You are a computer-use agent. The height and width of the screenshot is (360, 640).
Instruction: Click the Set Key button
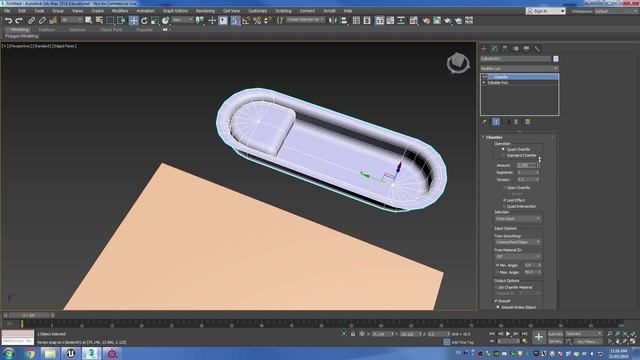[555, 341]
